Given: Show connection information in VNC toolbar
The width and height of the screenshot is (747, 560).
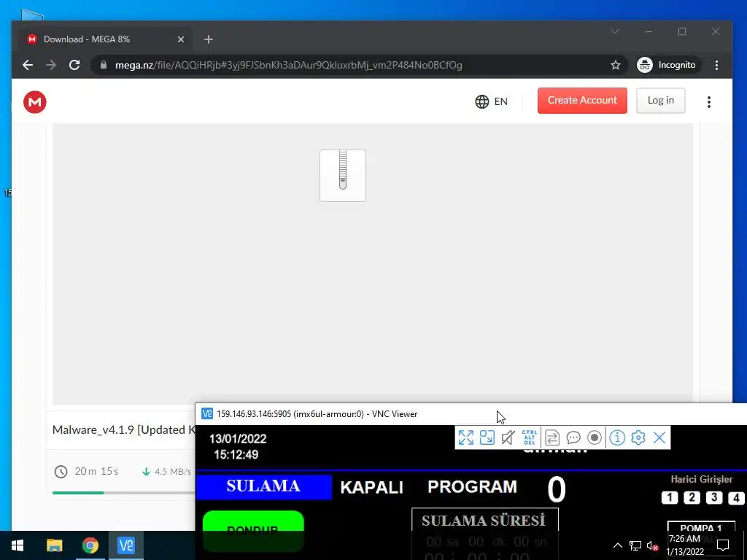Looking at the screenshot, I should (617, 437).
